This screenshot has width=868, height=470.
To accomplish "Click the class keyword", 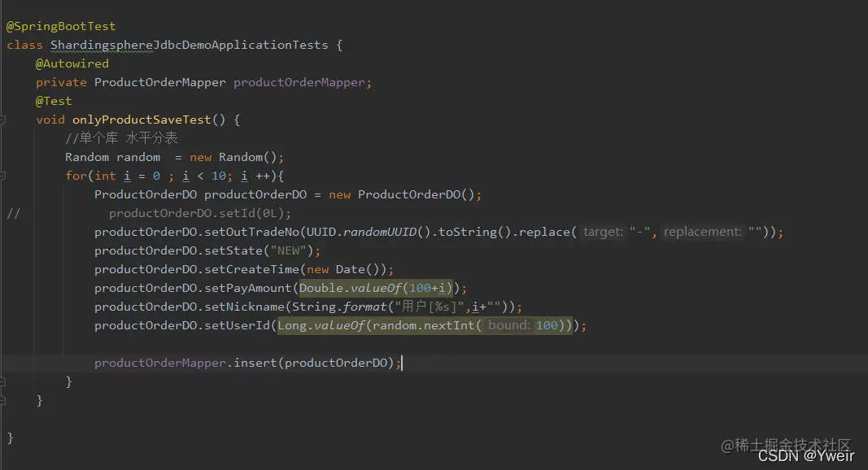I will tap(24, 45).
